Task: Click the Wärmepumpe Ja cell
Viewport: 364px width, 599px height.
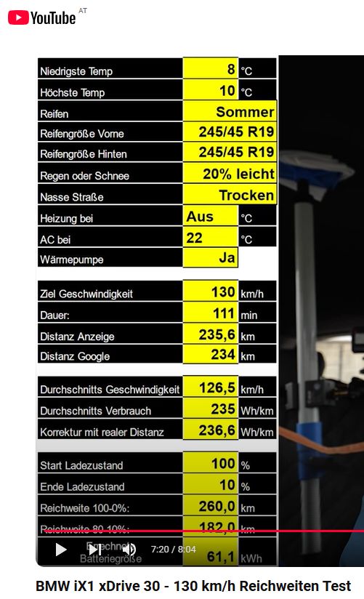Action: click(211, 257)
